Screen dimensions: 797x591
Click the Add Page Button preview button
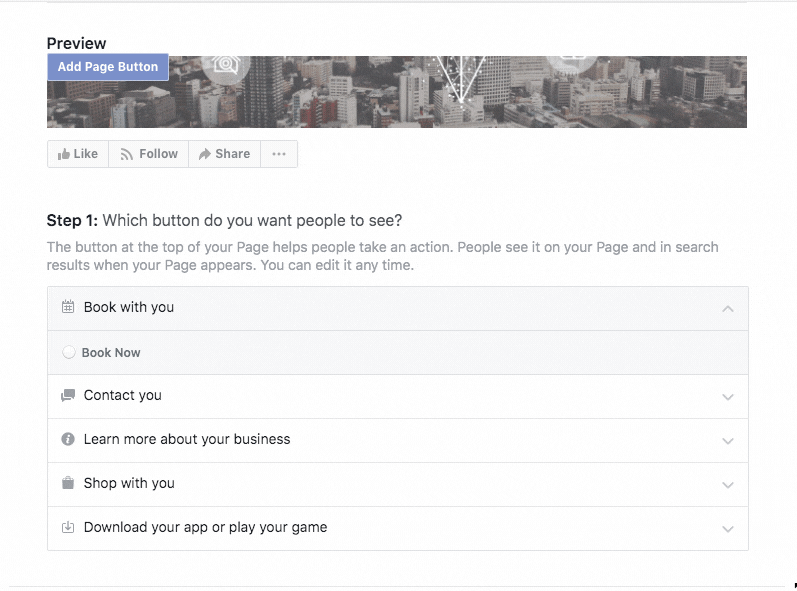pos(108,67)
